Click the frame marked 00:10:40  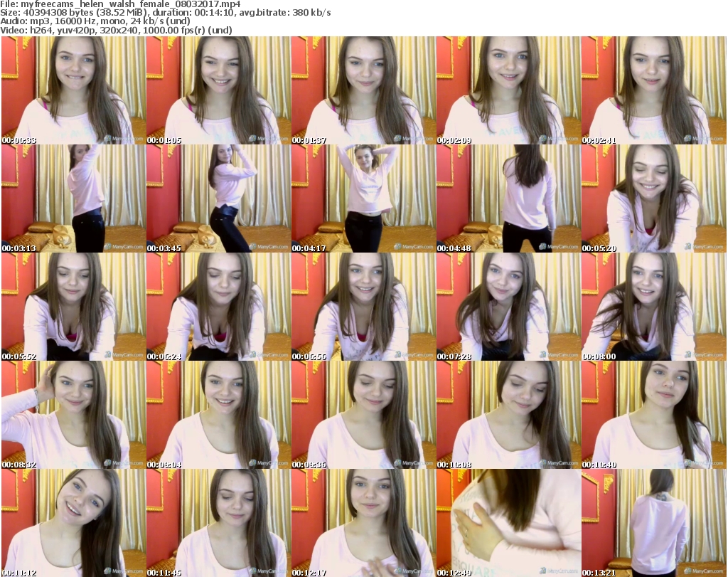pyautogui.click(x=654, y=415)
